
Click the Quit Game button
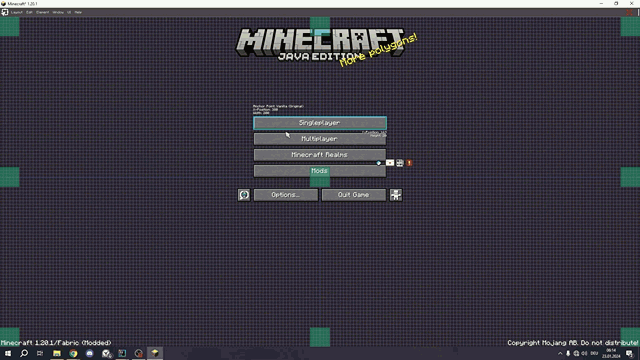353,195
